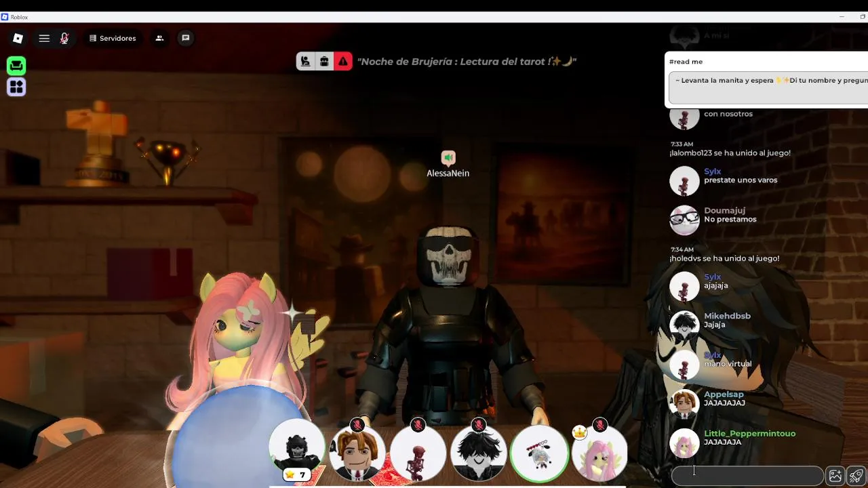868x488 pixels.
Task: Click the AlessaNein name tag
Action: [448, 174]
